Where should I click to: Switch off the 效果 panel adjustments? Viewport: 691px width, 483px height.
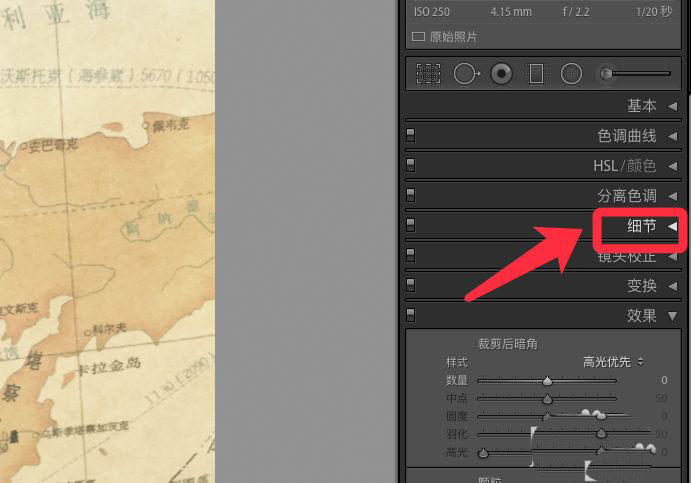pos(410,316)
